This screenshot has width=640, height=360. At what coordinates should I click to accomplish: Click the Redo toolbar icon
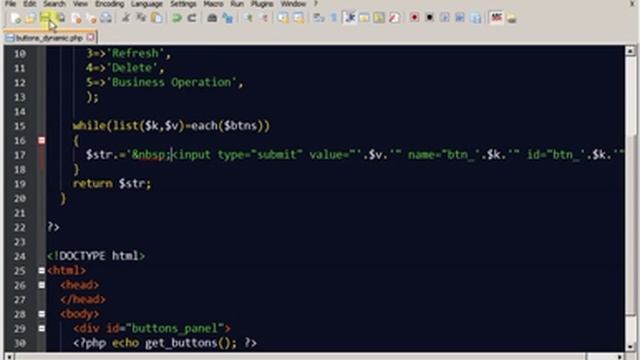[x=191, y=18]
